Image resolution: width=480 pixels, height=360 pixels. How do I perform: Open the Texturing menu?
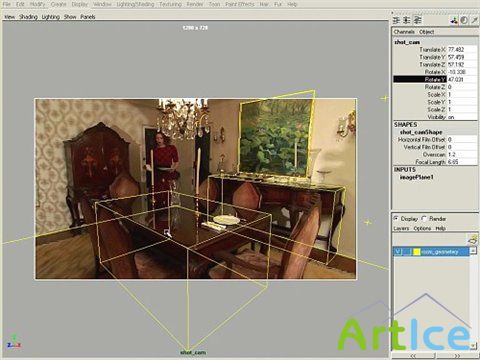(170, 4)
